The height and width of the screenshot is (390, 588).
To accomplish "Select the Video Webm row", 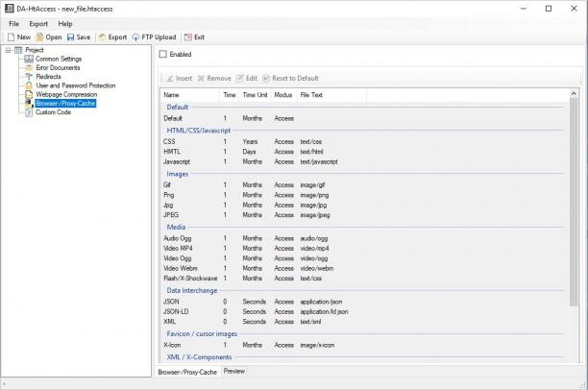I will (x=362, y=269).
